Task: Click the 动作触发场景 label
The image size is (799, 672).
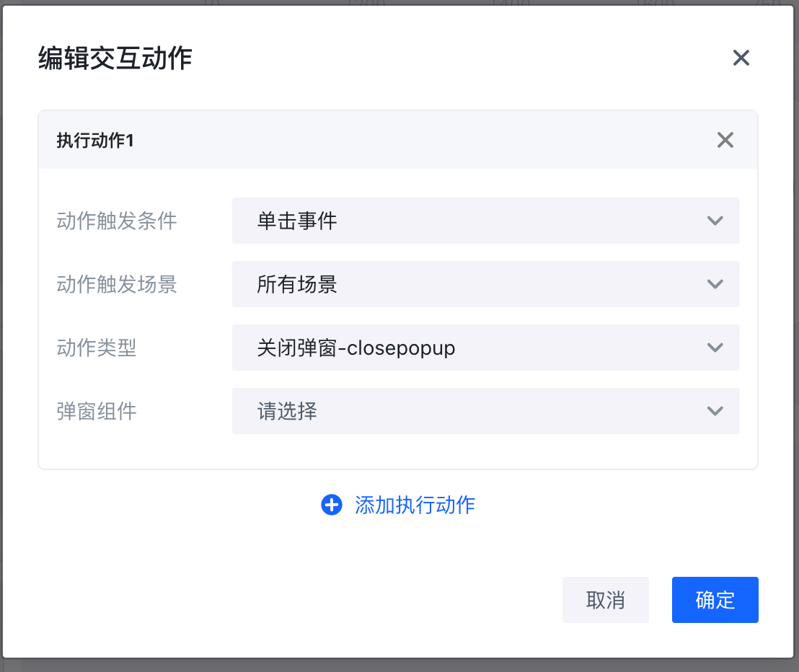Action: (x=117, y=284)
